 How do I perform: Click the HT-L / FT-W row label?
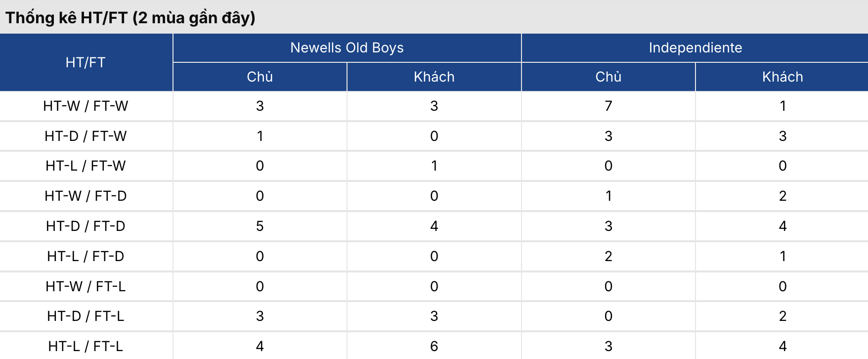click(x=86, y=166)
